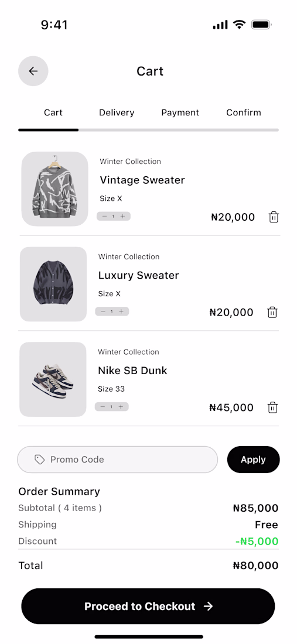
Task: Decrease Luxury Sweater quantity with minus
Action: [x=103, y=311]
